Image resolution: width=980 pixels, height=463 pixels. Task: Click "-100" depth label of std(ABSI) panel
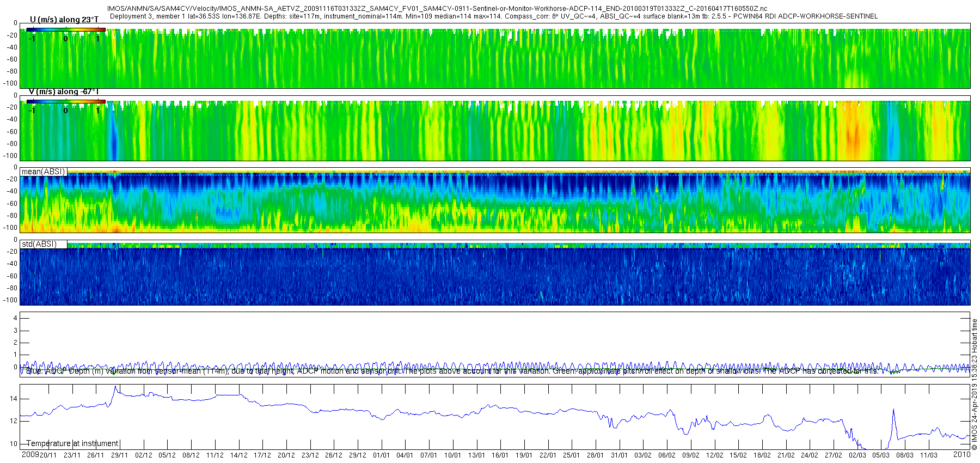click(10, 300)
